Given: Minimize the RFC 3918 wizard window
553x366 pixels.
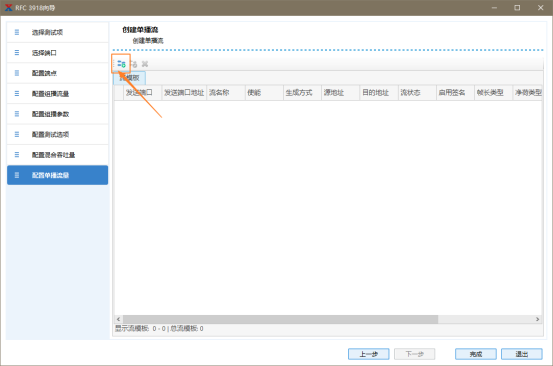Looking at the screenshot, I should pos(494,8).
